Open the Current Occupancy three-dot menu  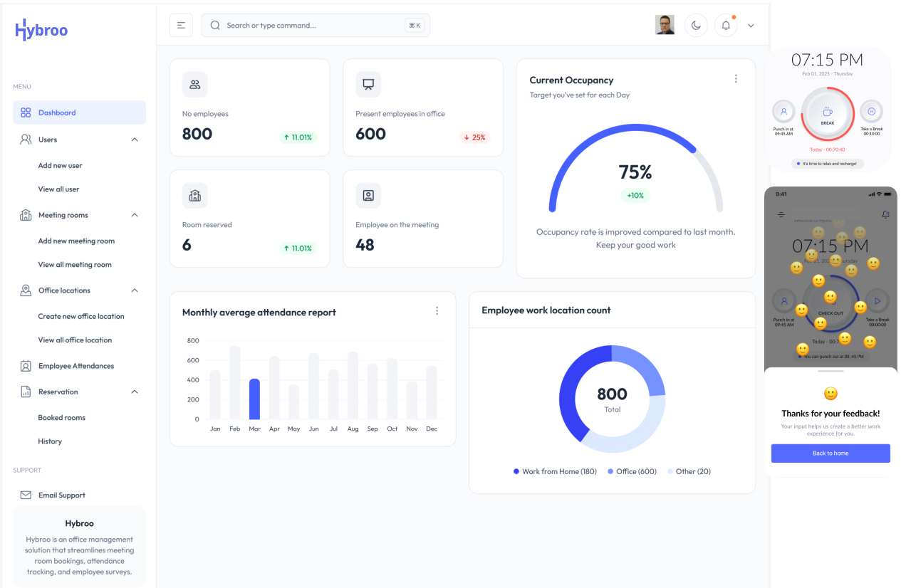736,79
